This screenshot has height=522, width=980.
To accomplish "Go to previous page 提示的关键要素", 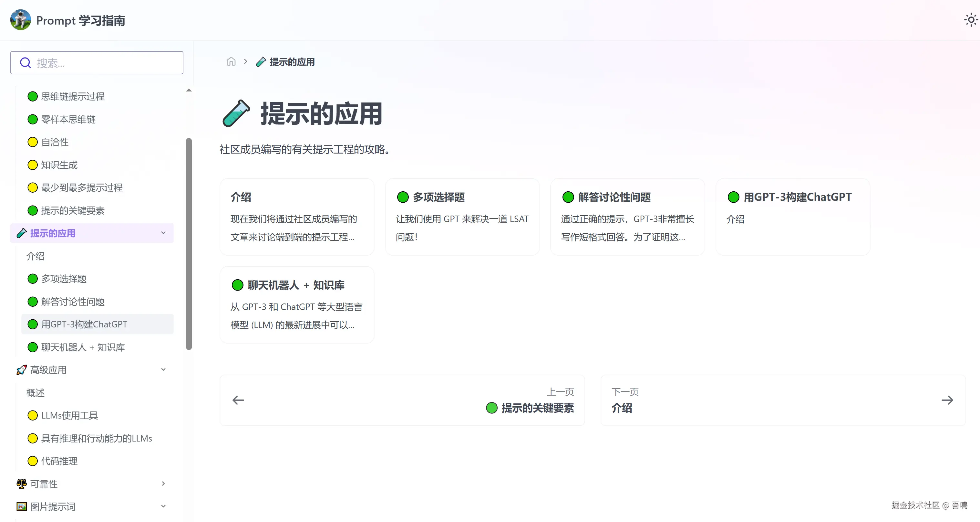I will [537, 408].
